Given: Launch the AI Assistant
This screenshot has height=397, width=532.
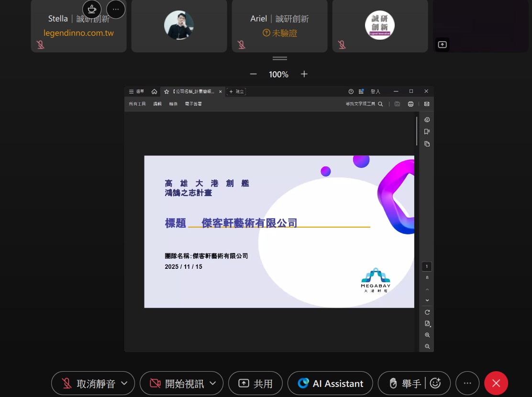Looking at the screenshot, I should click(x=330, y=383).
